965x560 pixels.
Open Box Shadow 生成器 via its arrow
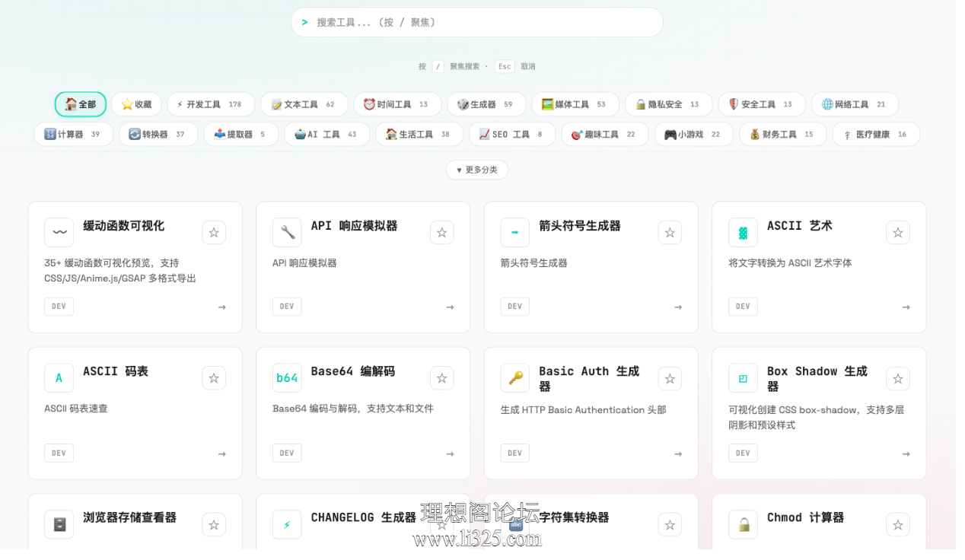(906, 454)
